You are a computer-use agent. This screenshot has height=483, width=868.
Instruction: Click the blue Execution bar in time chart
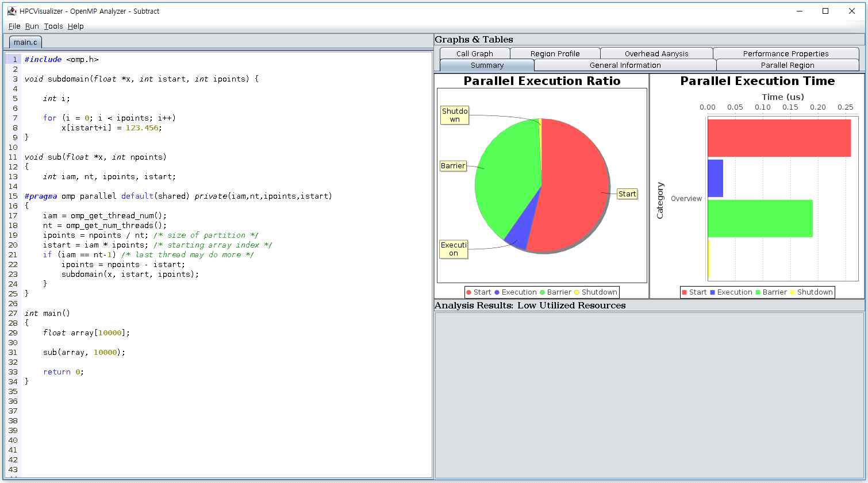pyautogui.click(x=715, y=178)
